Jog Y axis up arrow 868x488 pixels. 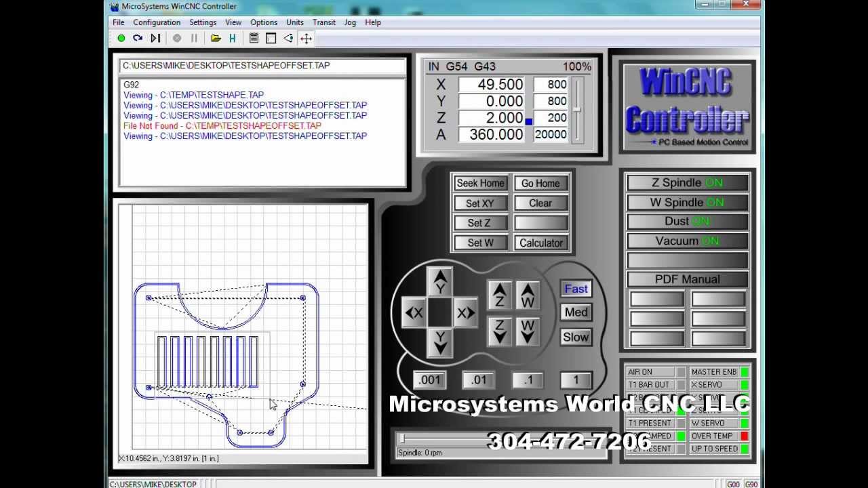(x=440, y=282)
